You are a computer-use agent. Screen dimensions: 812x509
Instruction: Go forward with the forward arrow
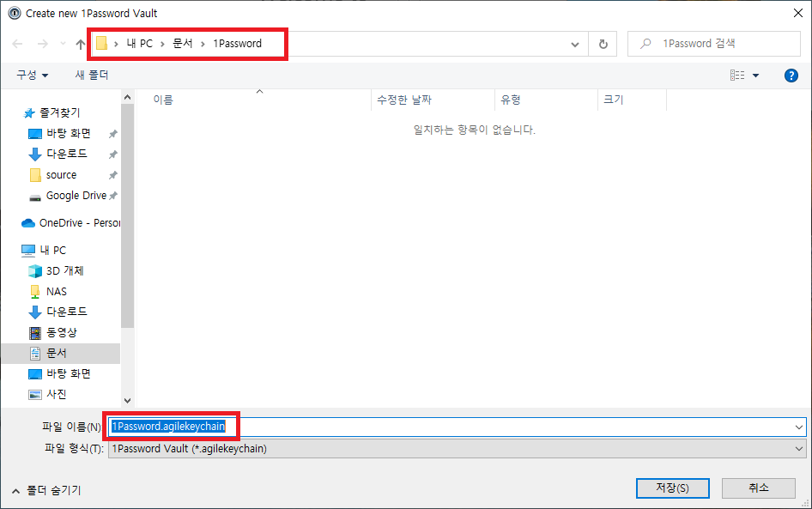tap(42, 44)
